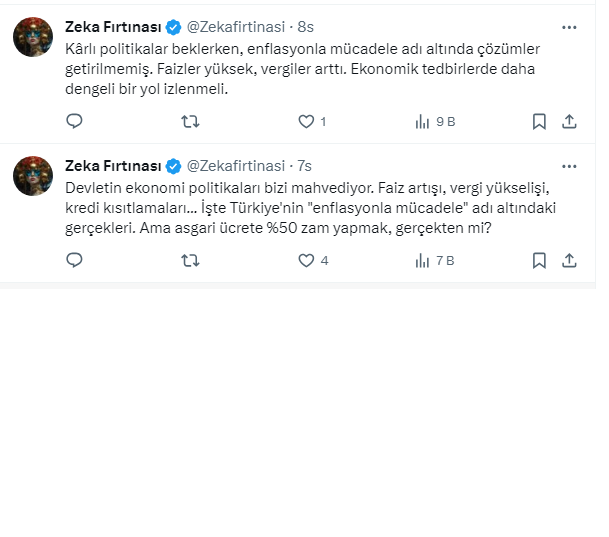Screen dimensions: 609x537
Task: Open the first tweet's 8s timestamp
Action: [306, 27]
